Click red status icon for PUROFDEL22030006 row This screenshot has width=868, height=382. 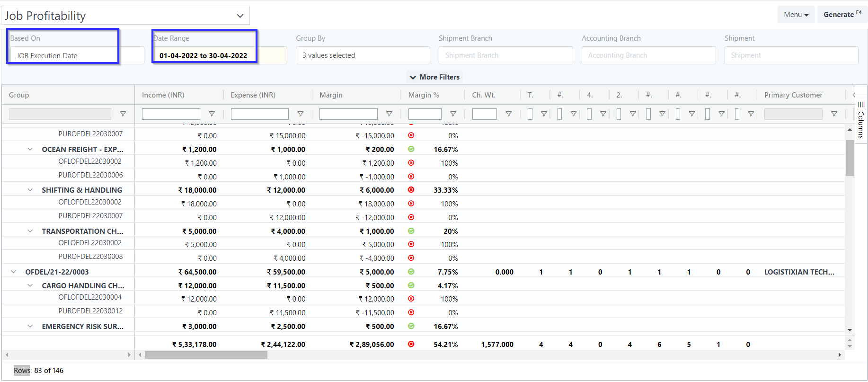tap(411, 177)
